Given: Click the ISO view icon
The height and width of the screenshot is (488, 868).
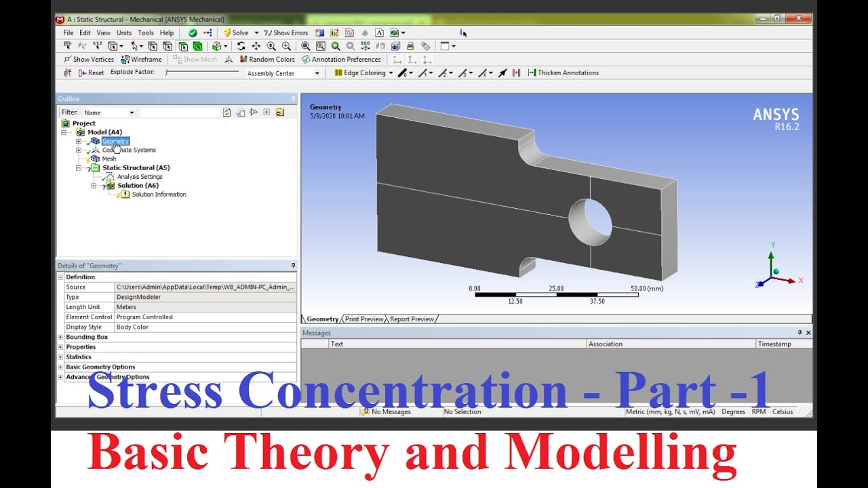Looking at the screenshot, I should tap(366, 46).
